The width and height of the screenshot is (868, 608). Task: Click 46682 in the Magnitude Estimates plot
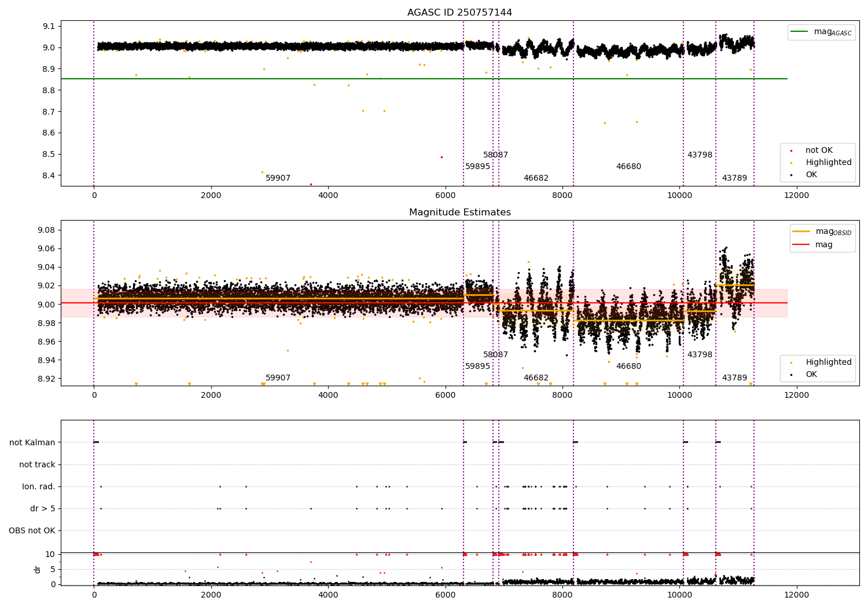pos(536,378)
